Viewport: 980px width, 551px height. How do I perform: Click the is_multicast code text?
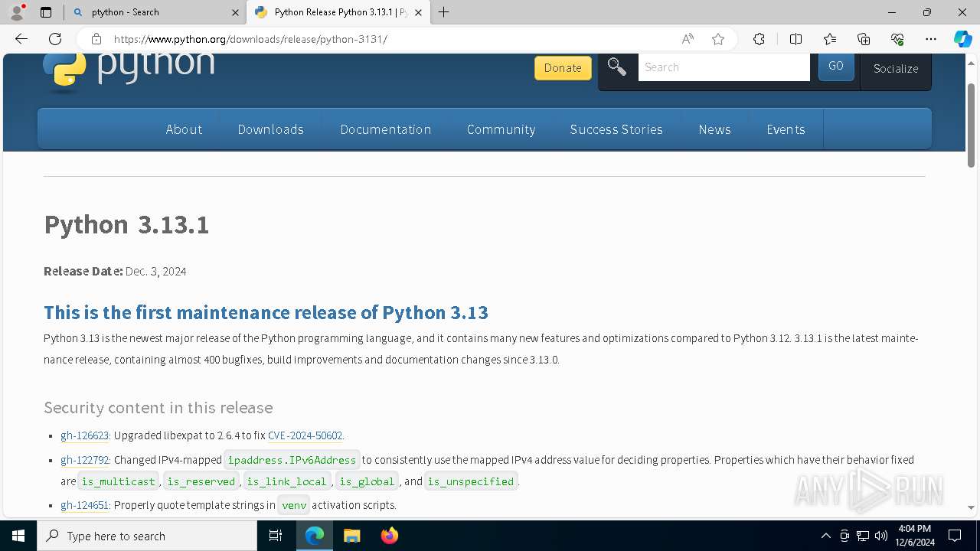click(118, 481)
